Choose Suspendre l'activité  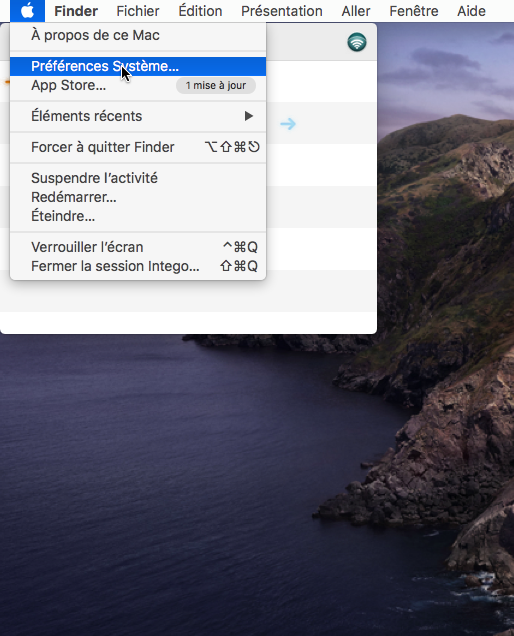(x=138, y=178)
